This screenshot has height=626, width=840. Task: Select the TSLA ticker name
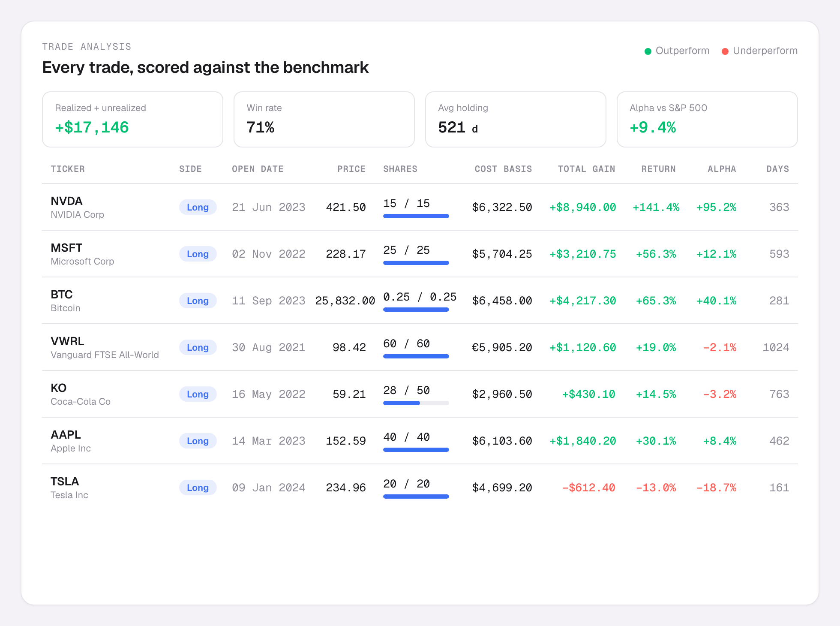pos(65,482)
